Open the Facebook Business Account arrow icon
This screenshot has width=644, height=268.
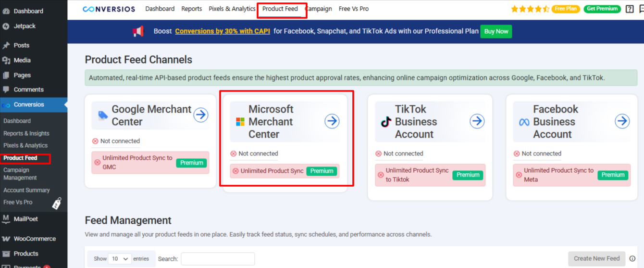coord(622,121)
